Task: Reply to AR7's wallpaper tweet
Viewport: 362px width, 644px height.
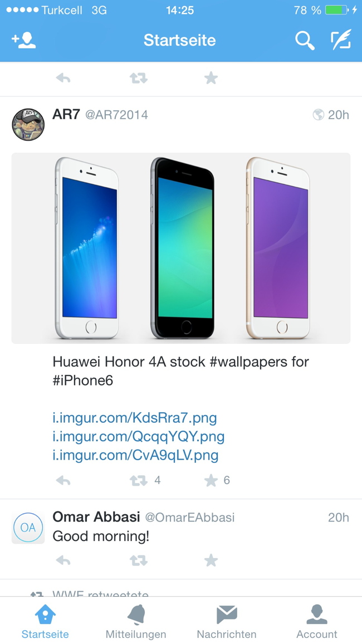Action: [x=63, y=480]
